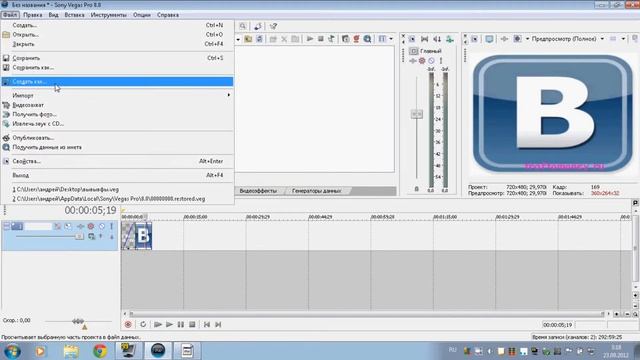640x360 pixels.
Task: Click the master bus red FX icon
Action: pyautogui.click(x=422, y=61)
